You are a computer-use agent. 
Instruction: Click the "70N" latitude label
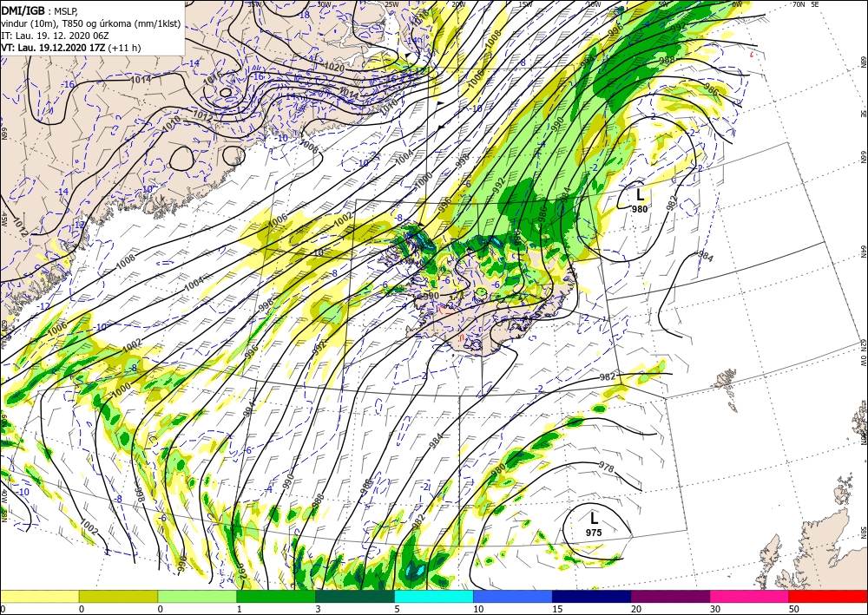point(799,3)
